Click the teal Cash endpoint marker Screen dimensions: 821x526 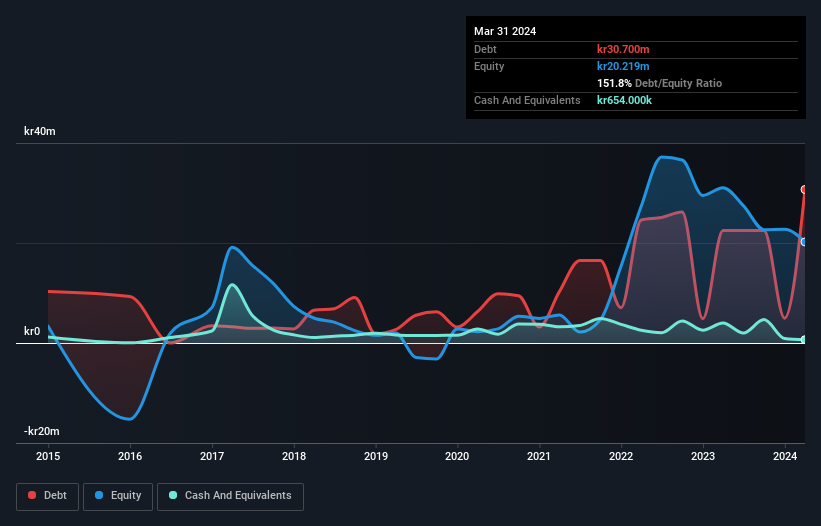pos(804,340)
